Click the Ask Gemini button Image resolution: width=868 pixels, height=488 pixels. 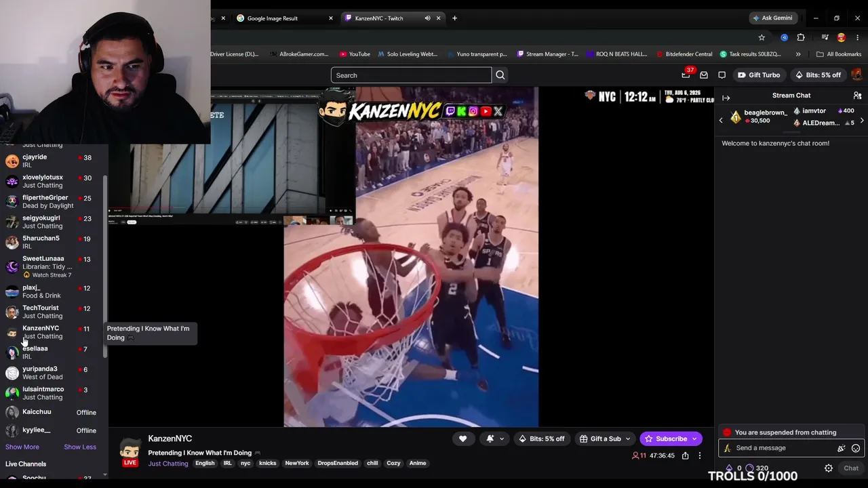point(772,18)
